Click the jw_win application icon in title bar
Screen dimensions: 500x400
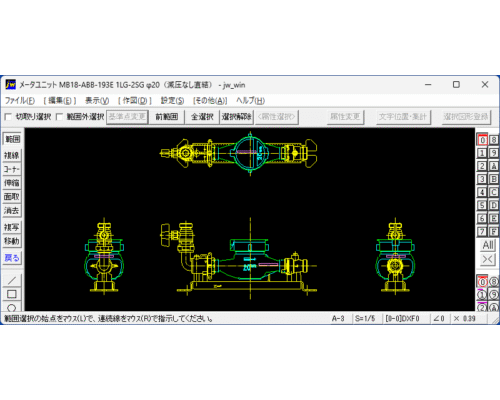click(x=10, y=85)
